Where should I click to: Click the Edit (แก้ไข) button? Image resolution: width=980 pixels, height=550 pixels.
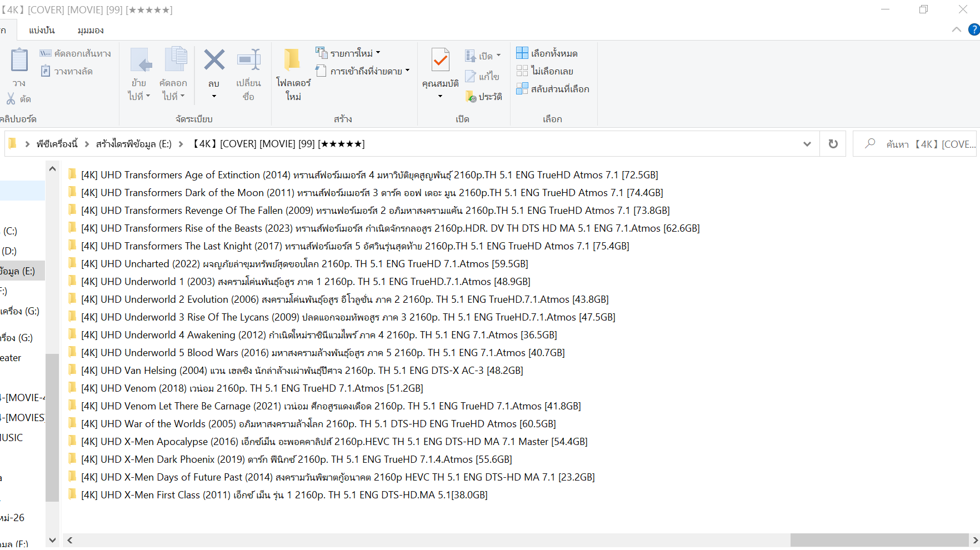pos(482,76)
